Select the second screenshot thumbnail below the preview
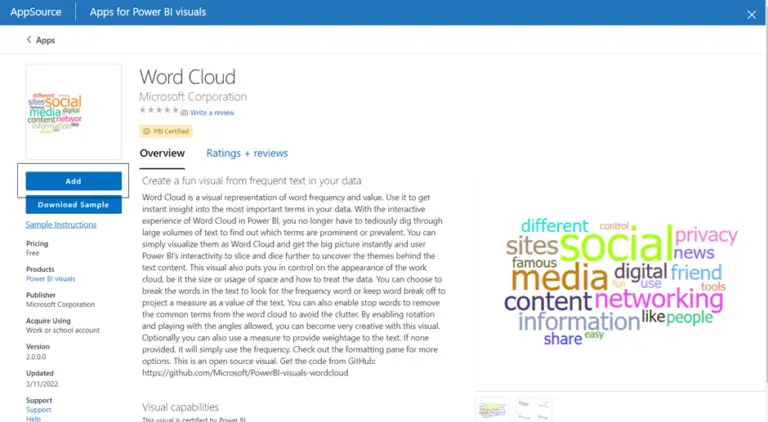Screen dimensions: 768x422 (x=535, y=409)
